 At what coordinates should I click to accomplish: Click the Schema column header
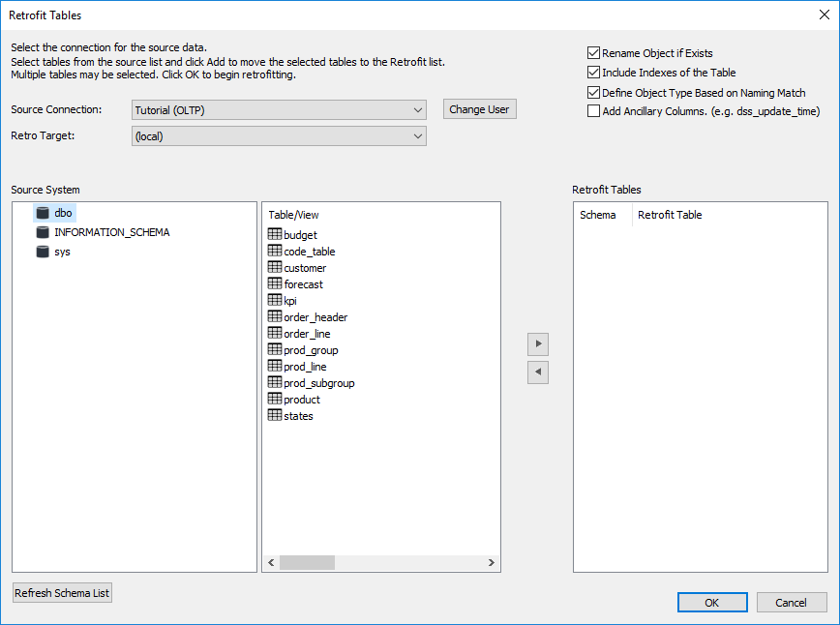[x=597, y=215]
